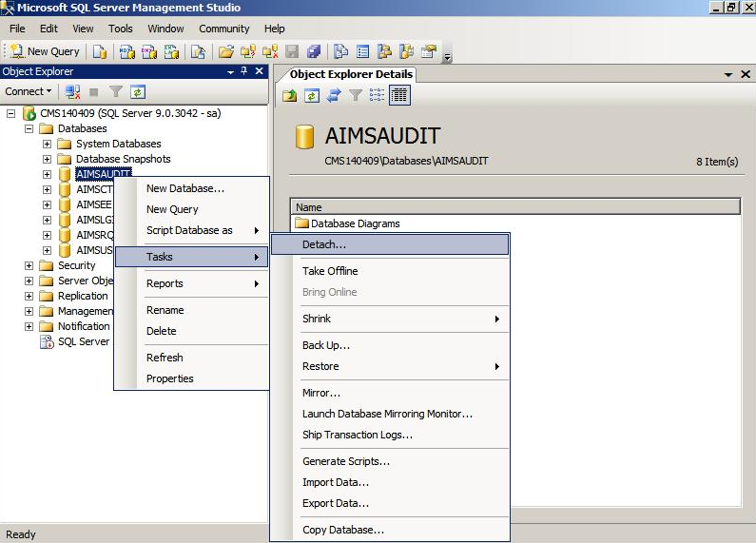Choose Rename in the context menu
Image resolution: width=756 pixels, height=543 pixels.
click(x=191, y=310)
